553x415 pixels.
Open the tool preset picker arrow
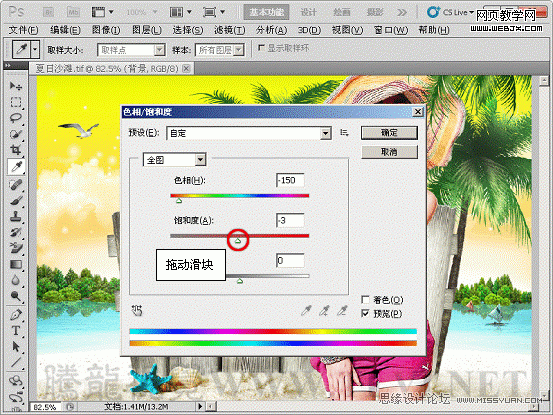35,49
